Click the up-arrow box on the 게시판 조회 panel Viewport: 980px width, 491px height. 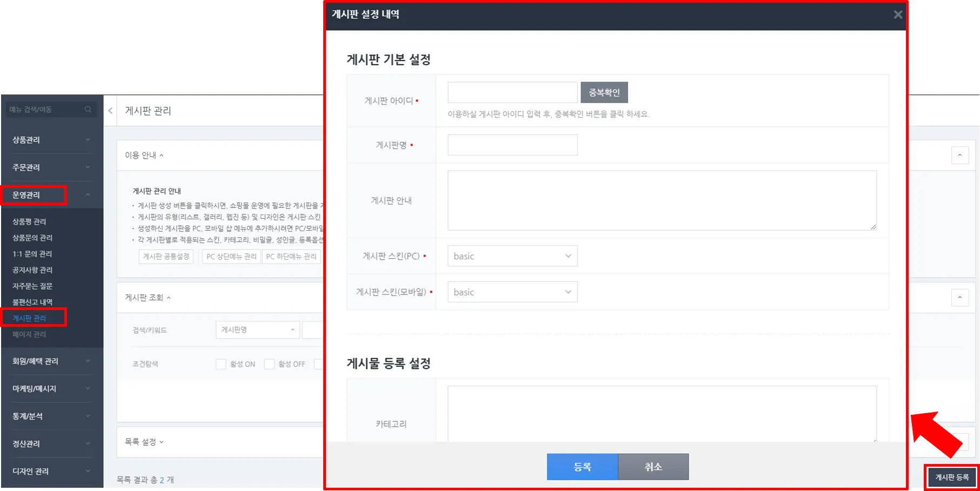(960, 298)
